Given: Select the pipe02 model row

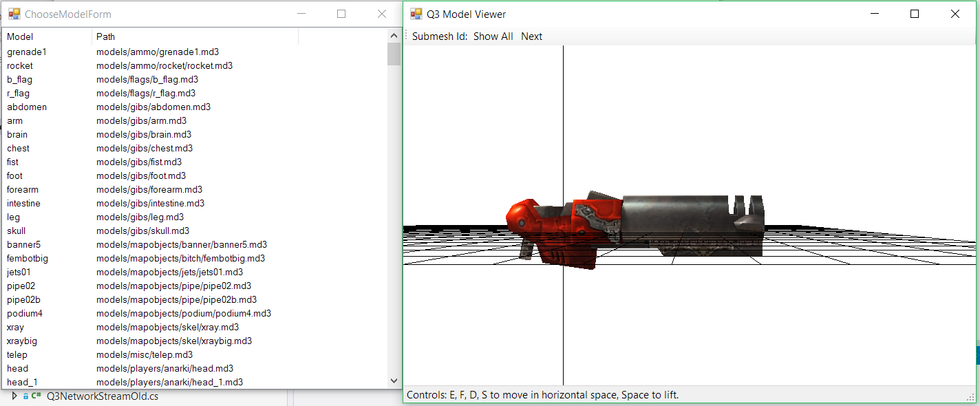Looking at the screenshot, I should coord(195,286).
